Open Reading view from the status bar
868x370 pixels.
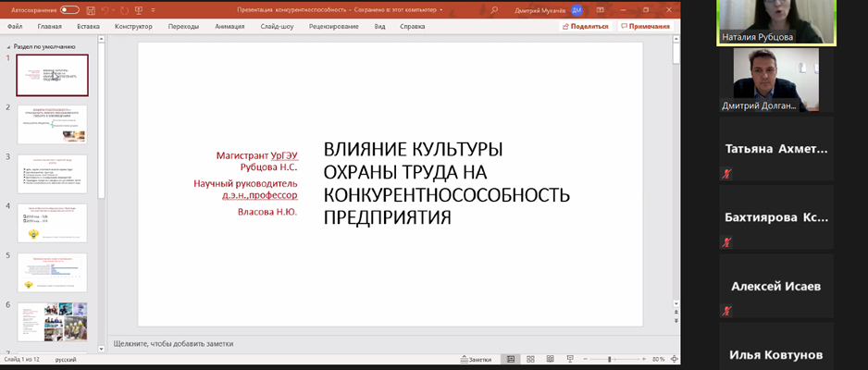click(x=551, y=359)
